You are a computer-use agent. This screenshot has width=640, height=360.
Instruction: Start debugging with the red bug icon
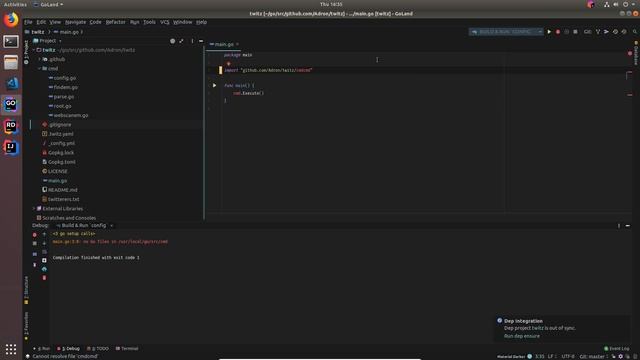click(558, 31)
